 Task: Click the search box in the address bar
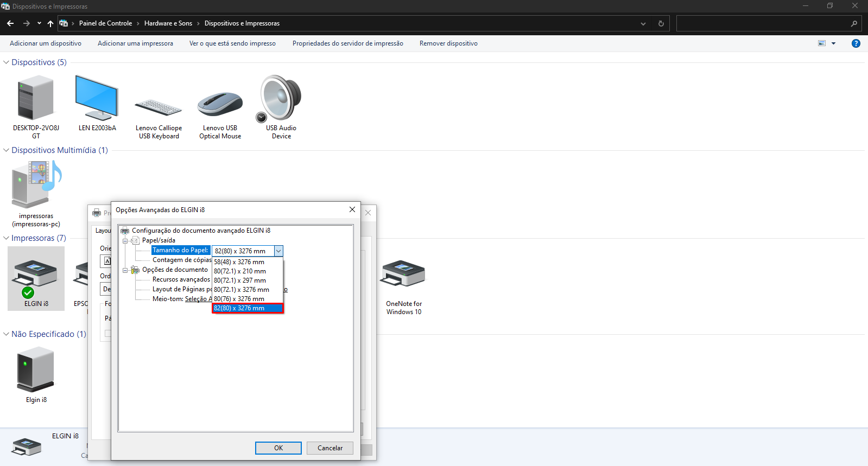[x=763, y=23]
